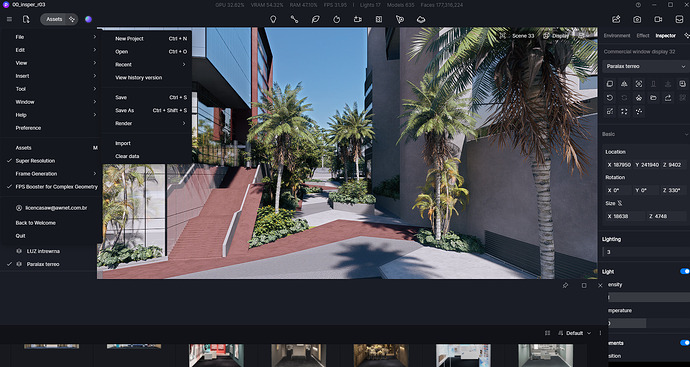
Task: Click the purple sphere icon
Action: click(x=88, y=19)
